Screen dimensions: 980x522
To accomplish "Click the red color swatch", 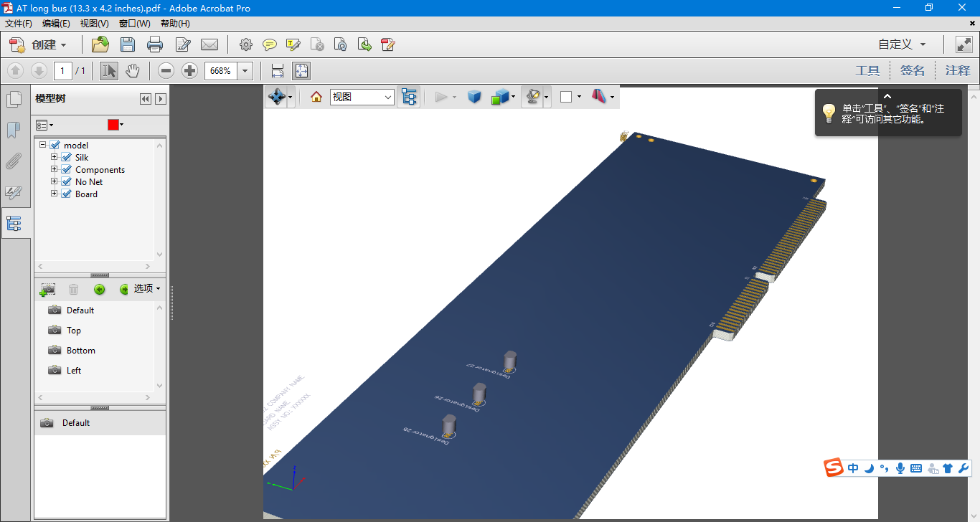I will pyautogui.click(x=113, y=125).
